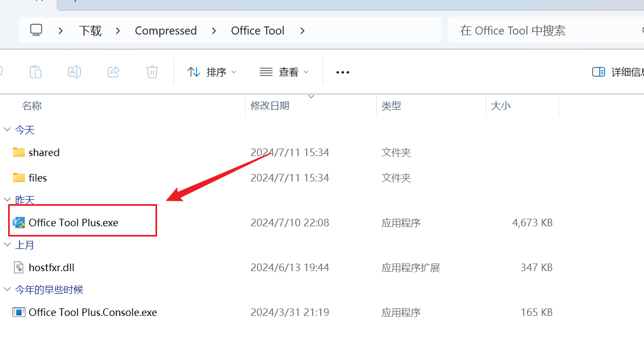
Task: Expand chevron after 下载 in breadcrumb
Action: tap(118, 31)
